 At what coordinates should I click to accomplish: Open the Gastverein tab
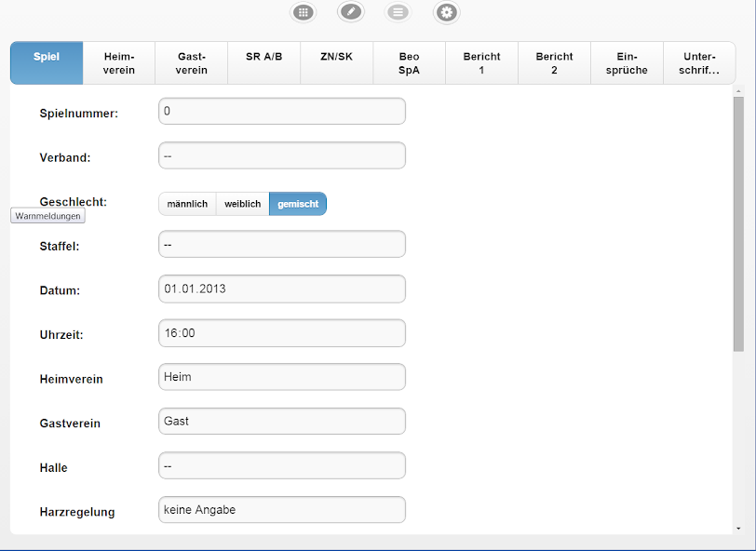tap(192, 63)
